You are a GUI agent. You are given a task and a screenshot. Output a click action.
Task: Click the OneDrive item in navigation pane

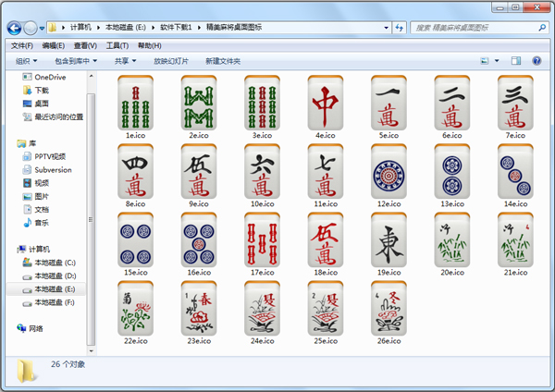pyautogui.click(x=54, y=78)
